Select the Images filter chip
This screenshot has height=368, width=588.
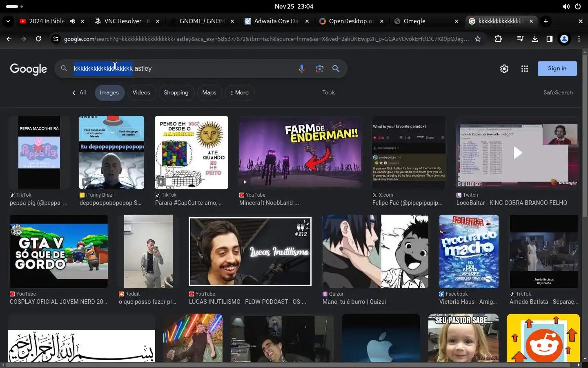point(109,93)
